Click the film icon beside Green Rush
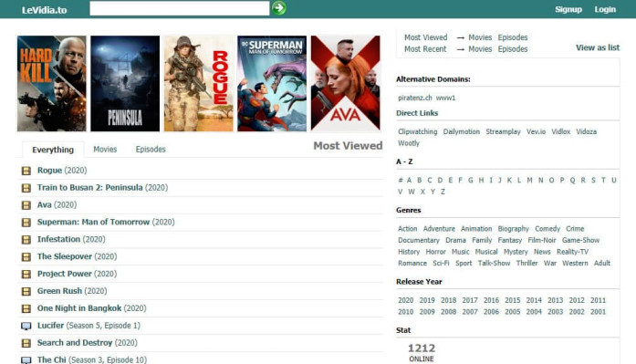The image size is (636, 364). tap(26, 291)
